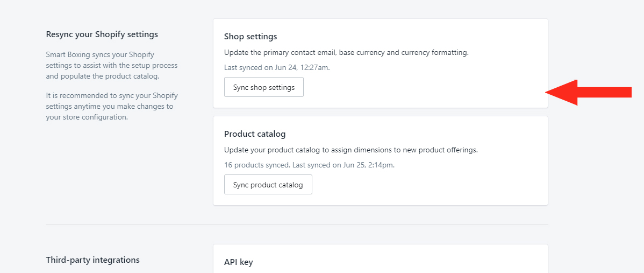Click the rectangular tail of the red arrow
The height and width of the screenshot is (273, 644).
(605, 93)
